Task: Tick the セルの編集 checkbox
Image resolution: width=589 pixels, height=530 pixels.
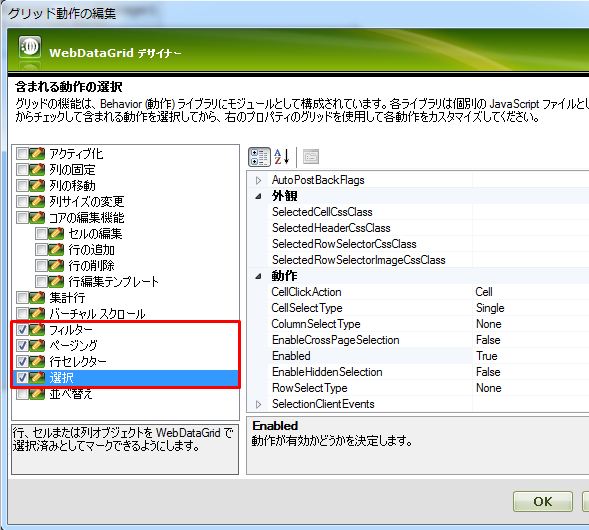Action: coord(41,233)
